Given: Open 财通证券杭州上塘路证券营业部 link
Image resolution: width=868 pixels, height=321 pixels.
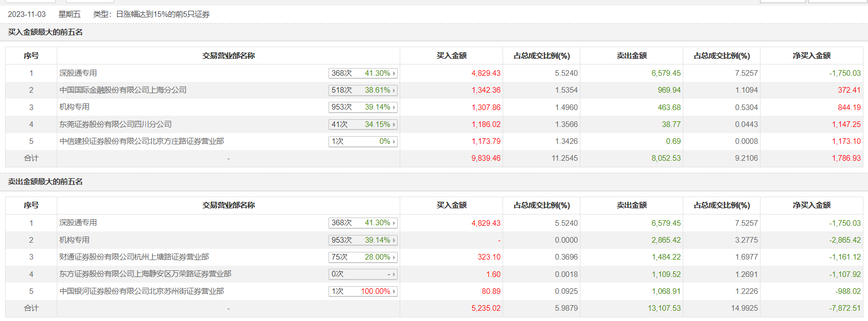Looking at the screenshot, I should coord(134,257).
